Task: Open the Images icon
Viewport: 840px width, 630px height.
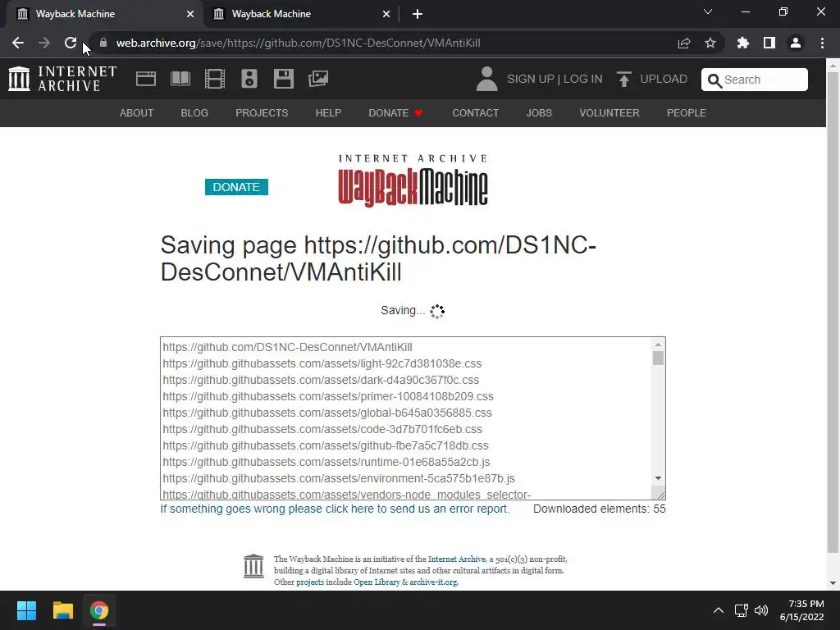Action: click(x=318, y=79)
